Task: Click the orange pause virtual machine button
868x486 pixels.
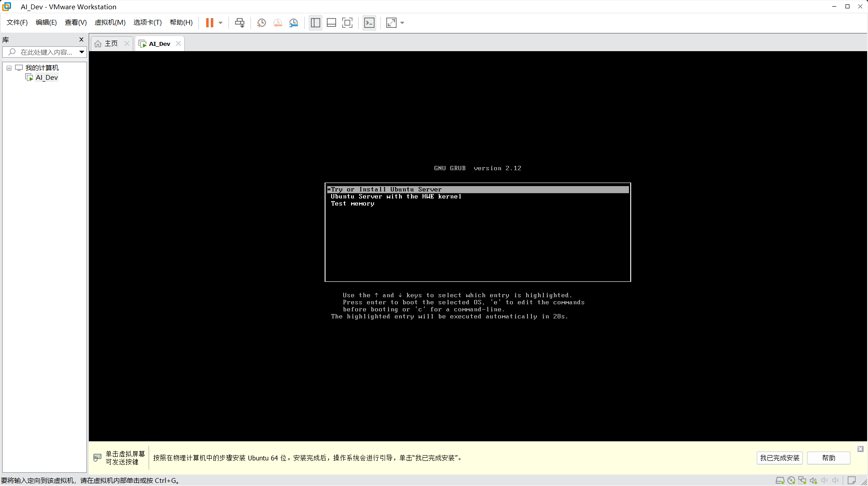Action: tap(210, 22)
